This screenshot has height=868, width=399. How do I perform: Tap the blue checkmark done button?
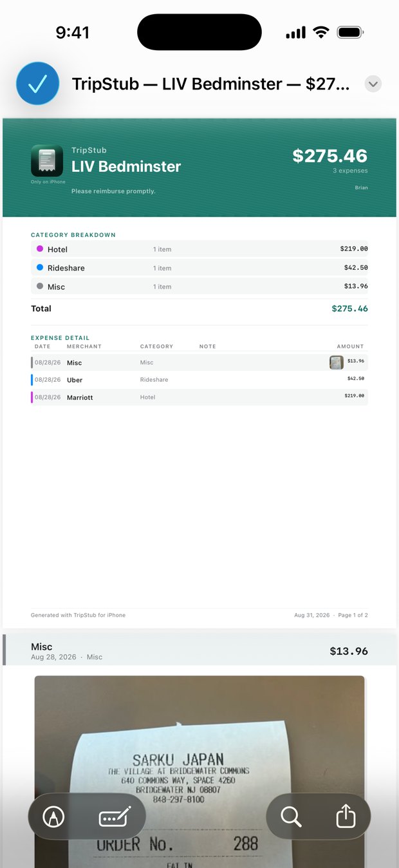[x=38, y=84]
